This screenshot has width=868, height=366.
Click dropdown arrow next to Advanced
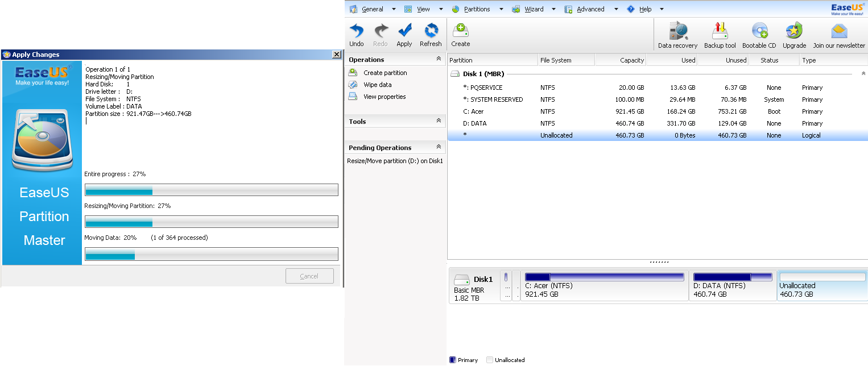coord(617,9)
